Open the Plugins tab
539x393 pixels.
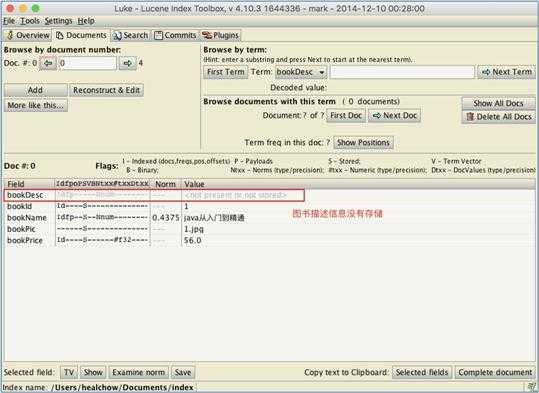[x=220, y=35]
